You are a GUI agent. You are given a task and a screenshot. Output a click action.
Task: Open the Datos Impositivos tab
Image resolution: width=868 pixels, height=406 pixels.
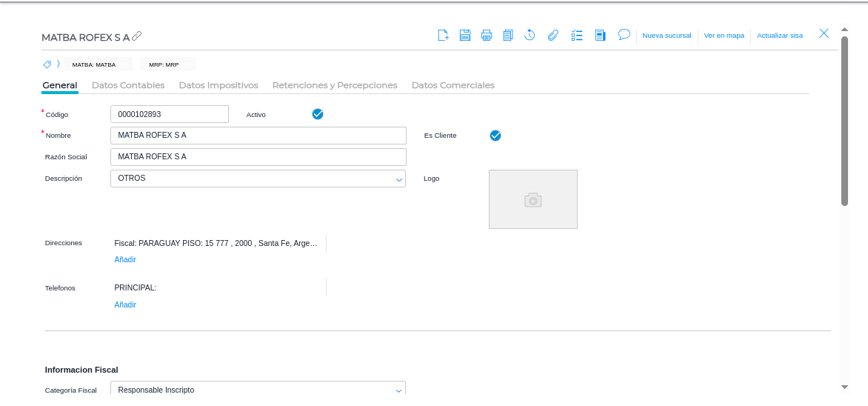218,85
